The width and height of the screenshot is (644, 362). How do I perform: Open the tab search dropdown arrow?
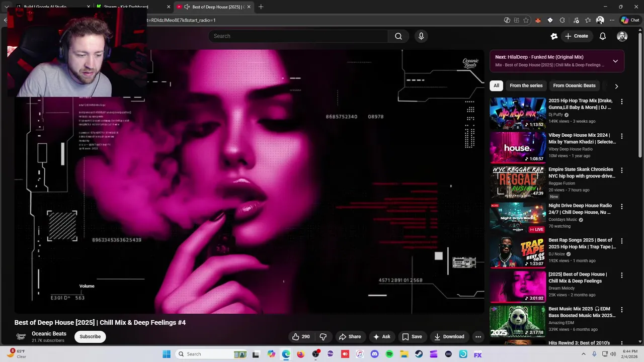(7, 7)
